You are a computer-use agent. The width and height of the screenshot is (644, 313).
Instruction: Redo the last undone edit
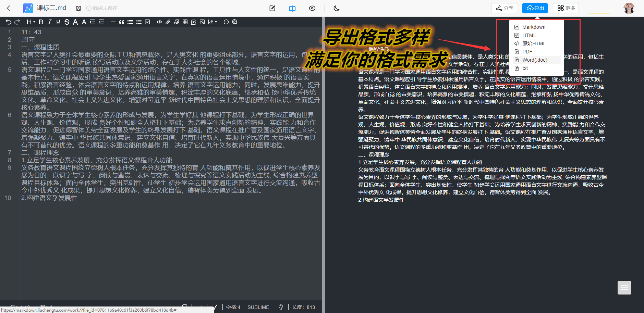click(17, 22)
